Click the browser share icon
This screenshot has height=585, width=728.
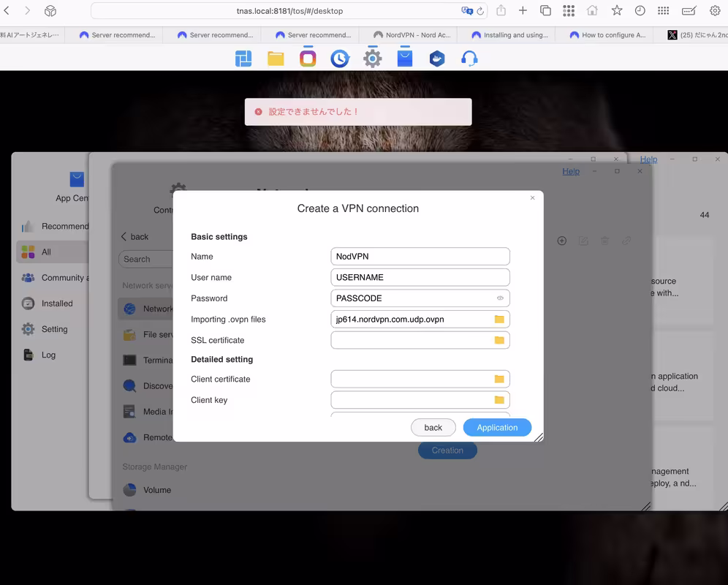point(501,10)
